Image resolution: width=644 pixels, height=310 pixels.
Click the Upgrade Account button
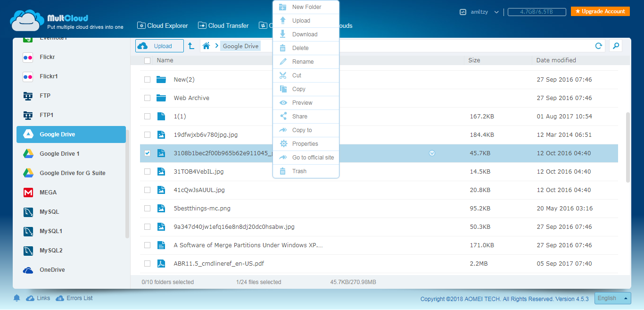600,11
